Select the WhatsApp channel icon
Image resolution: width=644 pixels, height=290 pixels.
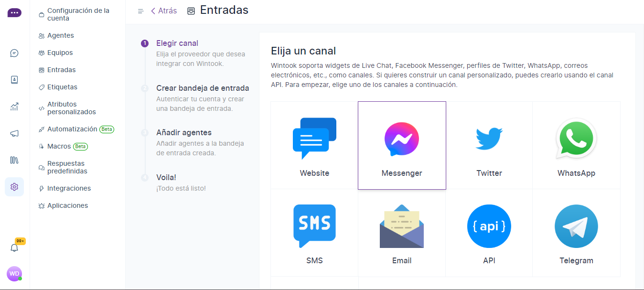(576, 145)
